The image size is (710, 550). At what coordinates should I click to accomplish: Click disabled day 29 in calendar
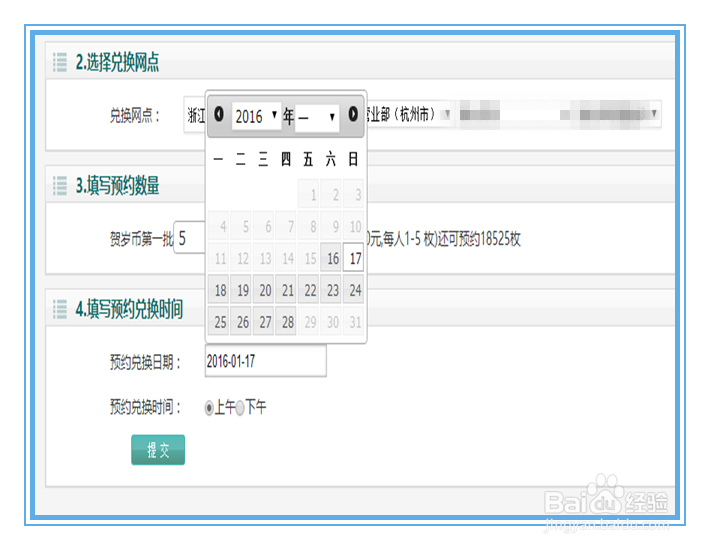coord(310,322)
